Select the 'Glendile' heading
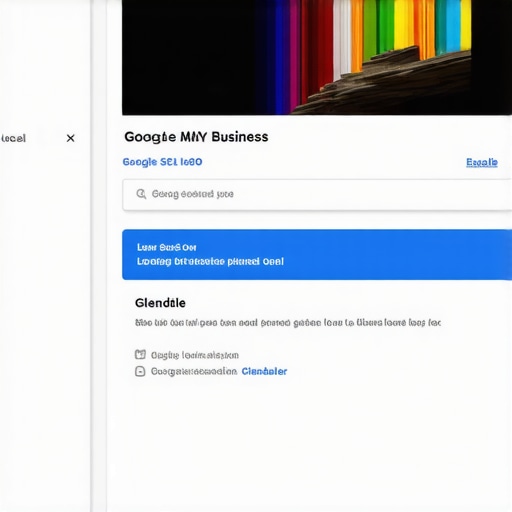 [160, 303]
